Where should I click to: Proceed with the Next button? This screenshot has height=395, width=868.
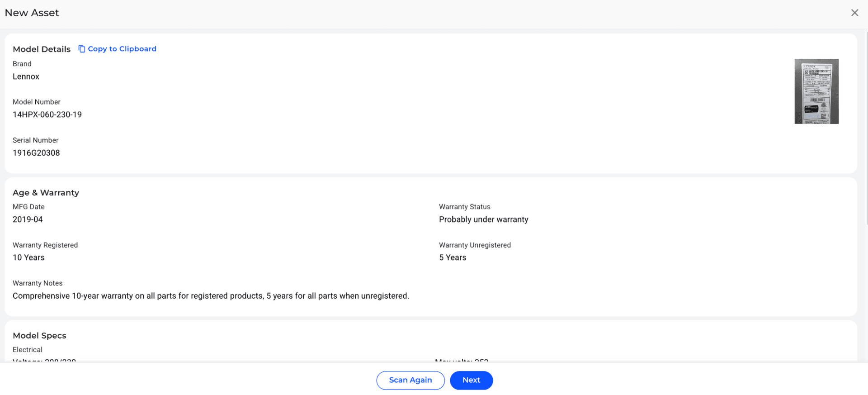click(471, 380)
